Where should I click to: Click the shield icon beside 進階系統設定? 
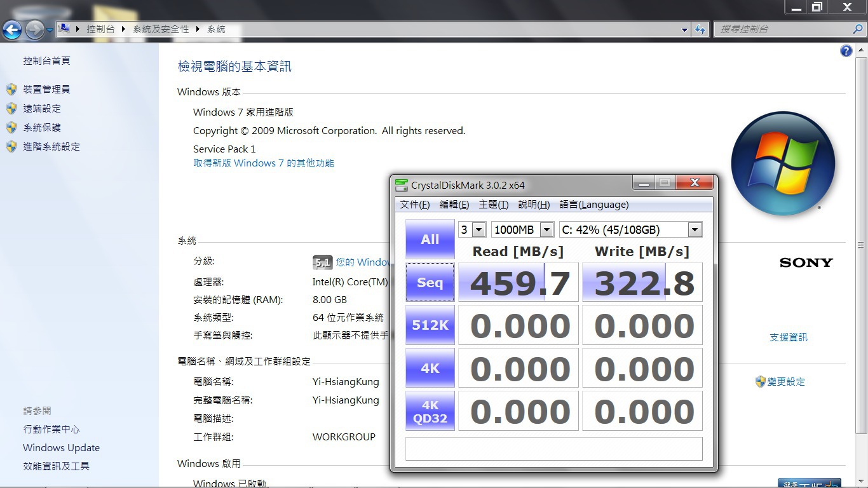click(x=11, y=147)
